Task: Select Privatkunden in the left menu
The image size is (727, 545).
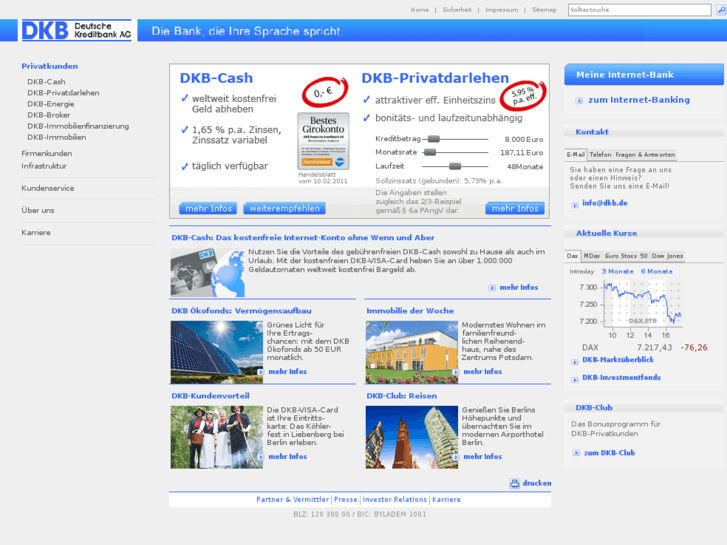Action: point(50,66)
